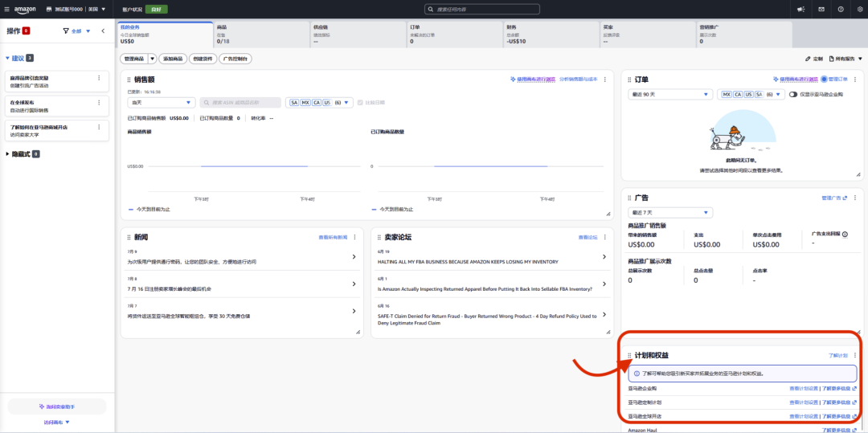
Task: Select the 我的业务 tab
Action: pyautogui.click(x=166, y=35)
